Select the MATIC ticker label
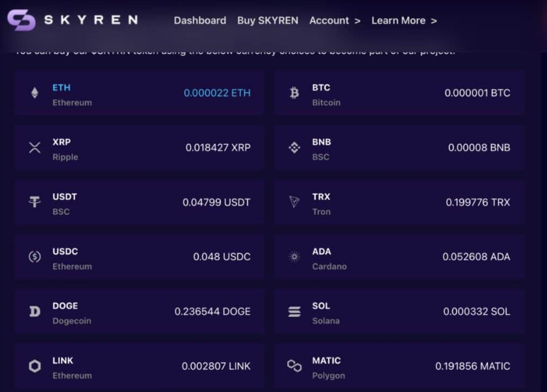547x392 pixels. coord(326,361)
